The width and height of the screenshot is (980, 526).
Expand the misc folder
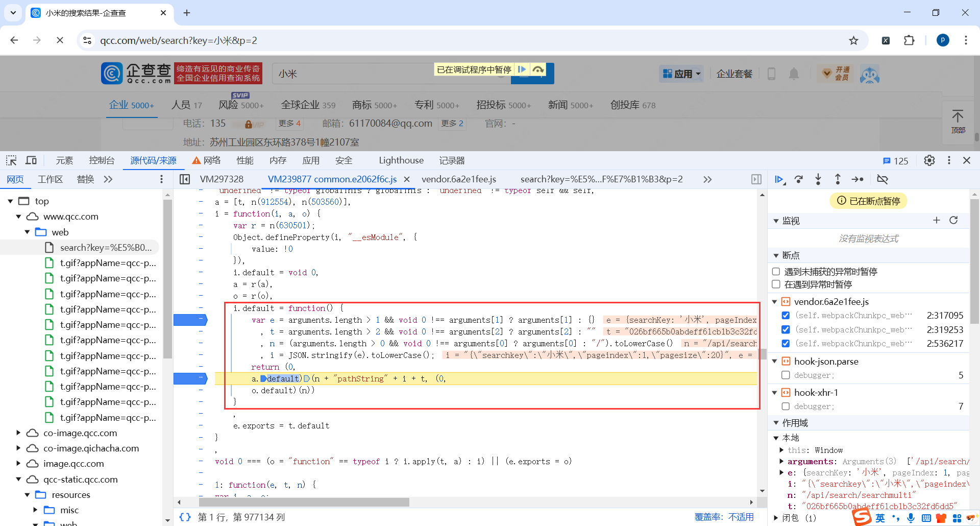[35, 510]
